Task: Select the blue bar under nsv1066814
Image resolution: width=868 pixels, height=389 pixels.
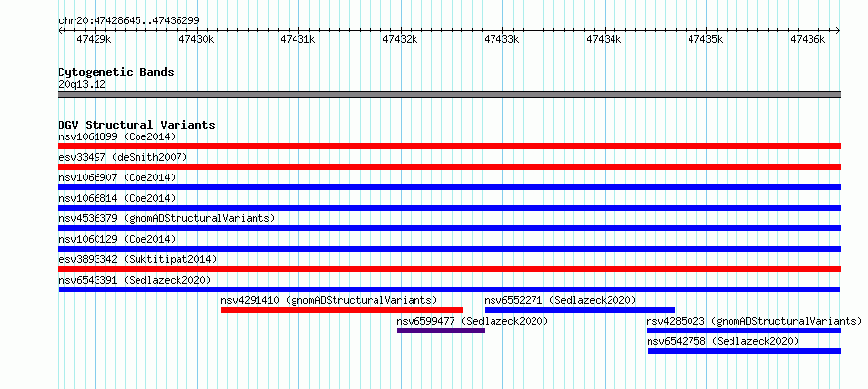Action: 449,208
